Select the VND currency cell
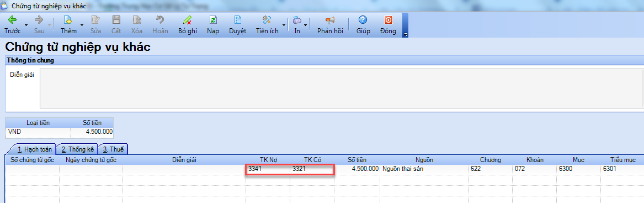 [38, 132]
